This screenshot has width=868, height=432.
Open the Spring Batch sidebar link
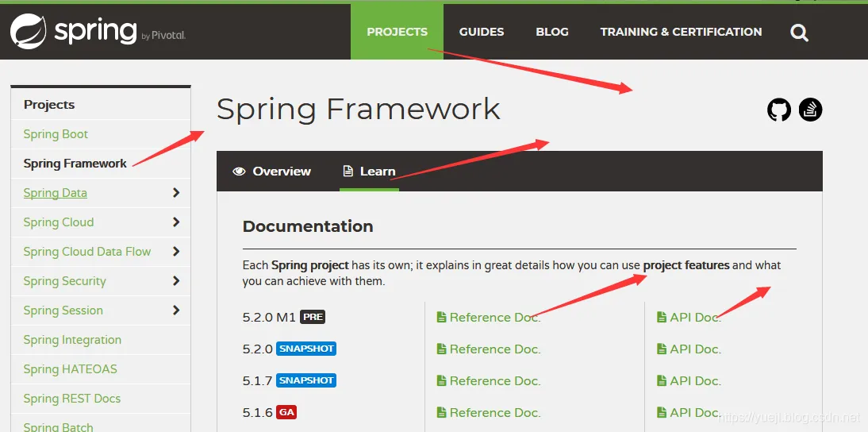[58, 427]
